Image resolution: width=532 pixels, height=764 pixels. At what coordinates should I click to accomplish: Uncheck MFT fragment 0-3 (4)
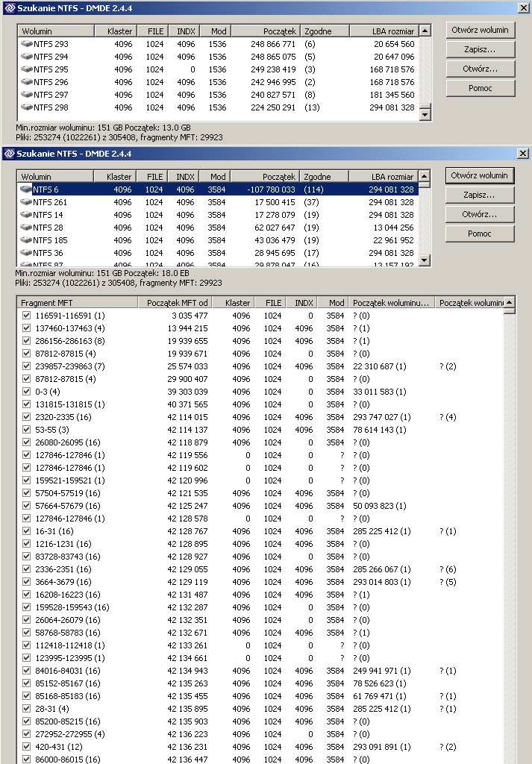point(26,391)
